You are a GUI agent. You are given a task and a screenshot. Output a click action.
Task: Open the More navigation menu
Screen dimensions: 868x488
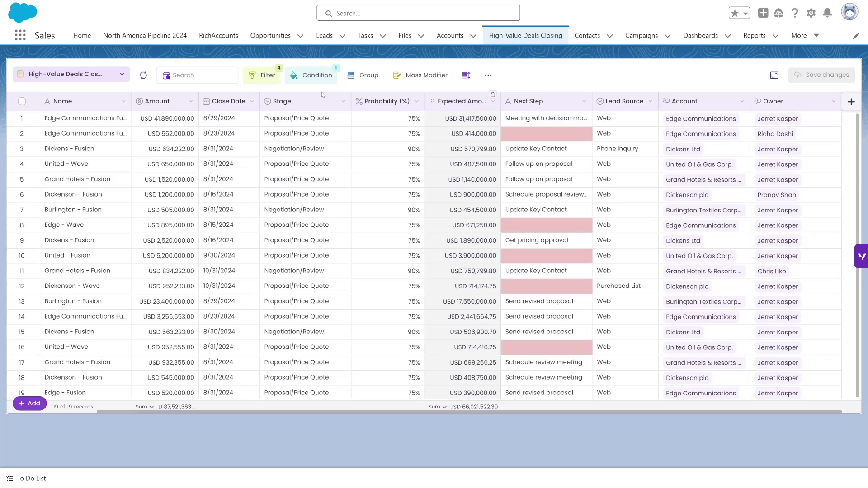pyautogui.click(x=805, y=35)
